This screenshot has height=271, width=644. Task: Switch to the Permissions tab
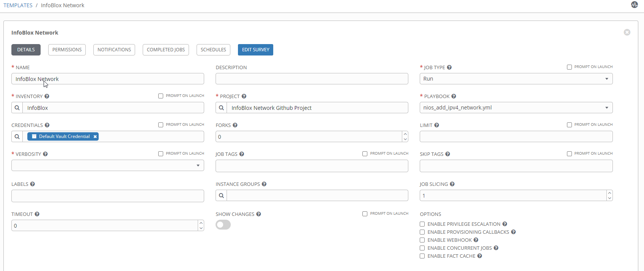point(67,50)
